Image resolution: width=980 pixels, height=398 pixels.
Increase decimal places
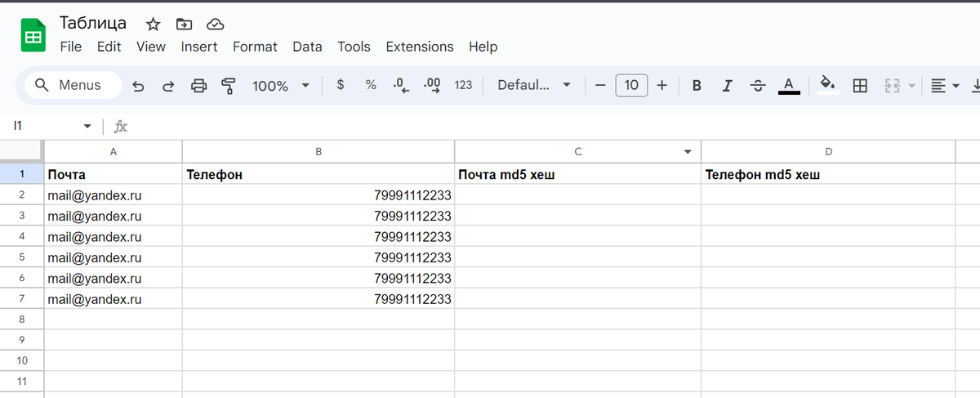pos(432,85)
